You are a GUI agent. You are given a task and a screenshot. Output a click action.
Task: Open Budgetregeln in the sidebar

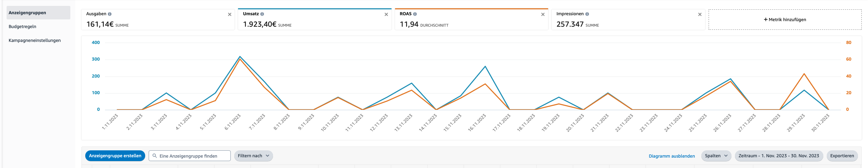tap(23, 27)
